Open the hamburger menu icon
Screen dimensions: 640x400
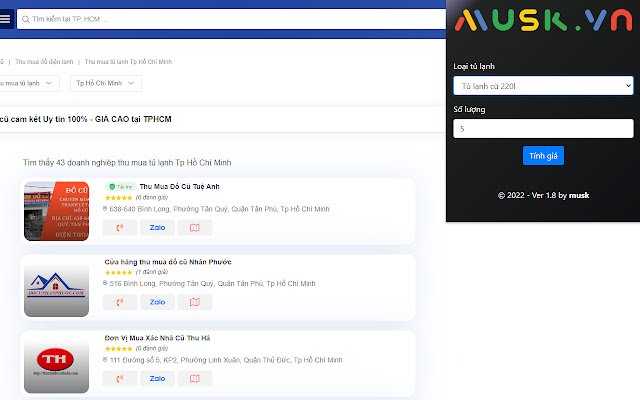5,19
